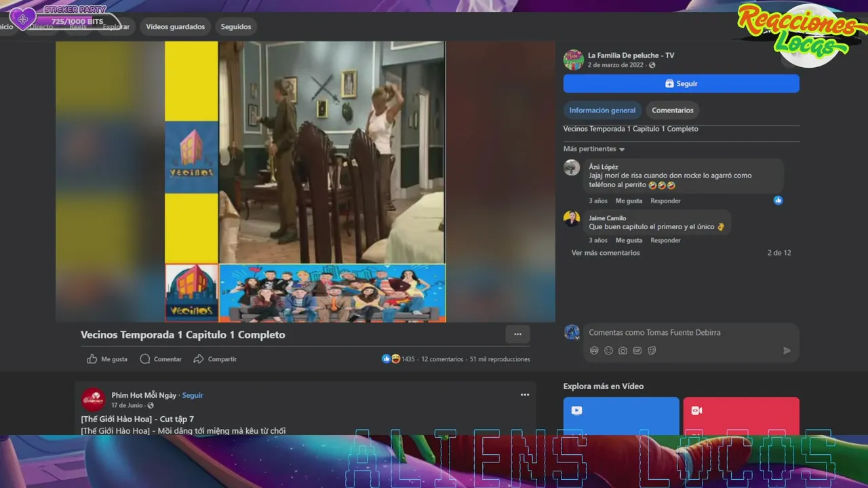Viewport: 868px width, 488px height.
Task: Click the Compartir share arrow icon
Action: pyautogui.click(x=199, y=359)
